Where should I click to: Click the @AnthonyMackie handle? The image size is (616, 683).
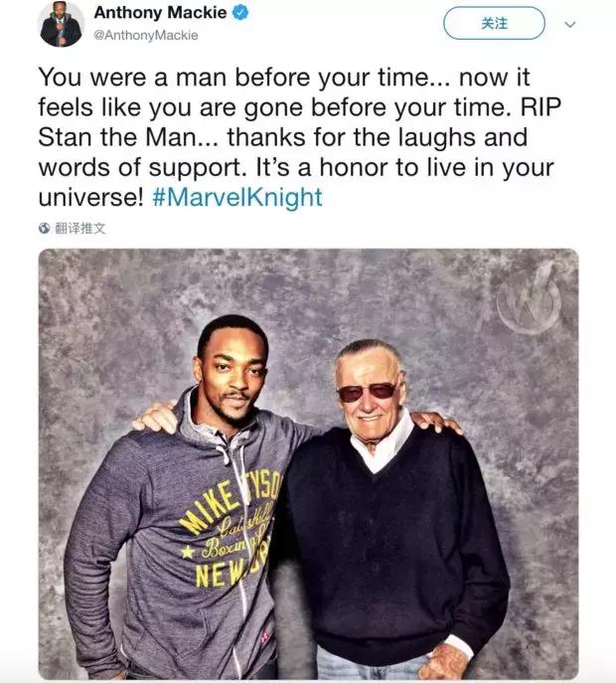click(x=145, y=36)
